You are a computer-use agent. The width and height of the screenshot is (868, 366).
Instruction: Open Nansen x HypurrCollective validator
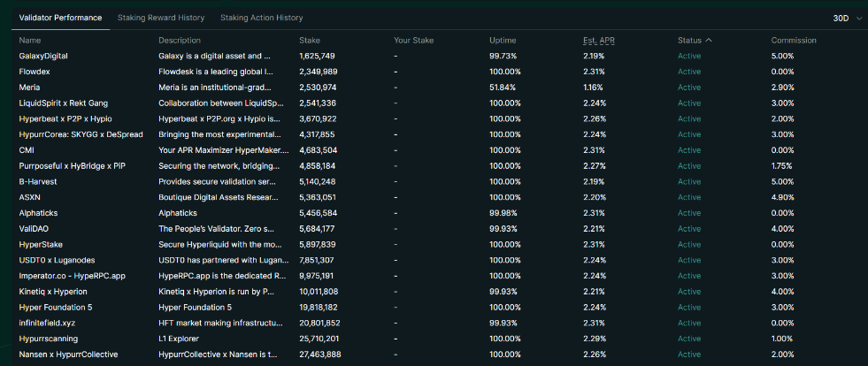[x=69, y=355]
